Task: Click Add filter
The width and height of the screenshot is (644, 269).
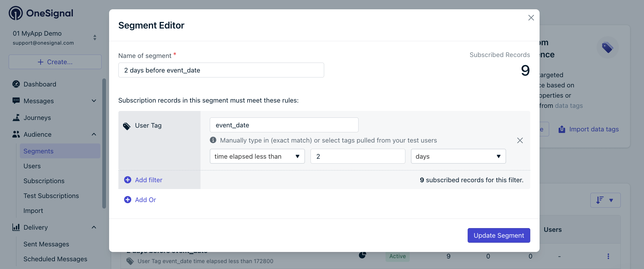Action: coord(143,180)
